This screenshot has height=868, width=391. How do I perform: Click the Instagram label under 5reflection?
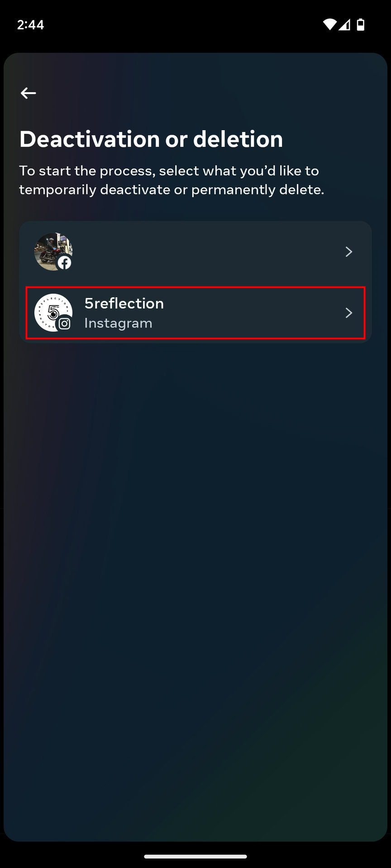coord(118,323)
